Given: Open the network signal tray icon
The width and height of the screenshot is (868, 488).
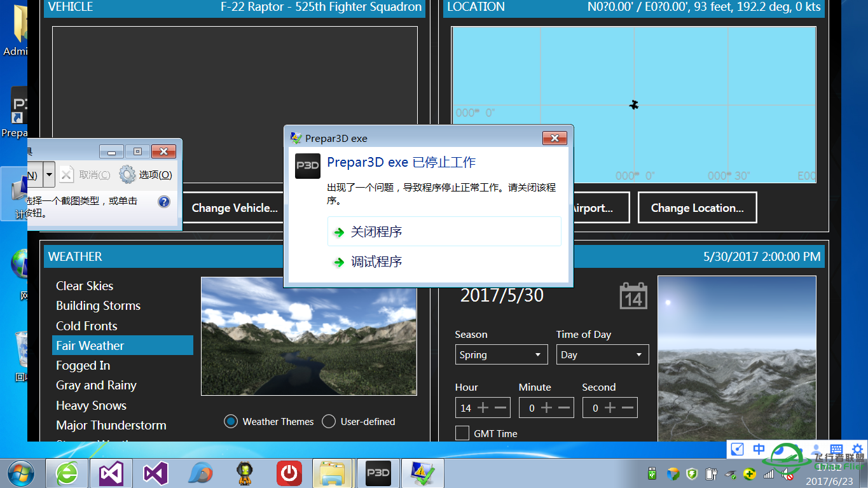Looking at the screenshot, I should (x=769, y=473).
